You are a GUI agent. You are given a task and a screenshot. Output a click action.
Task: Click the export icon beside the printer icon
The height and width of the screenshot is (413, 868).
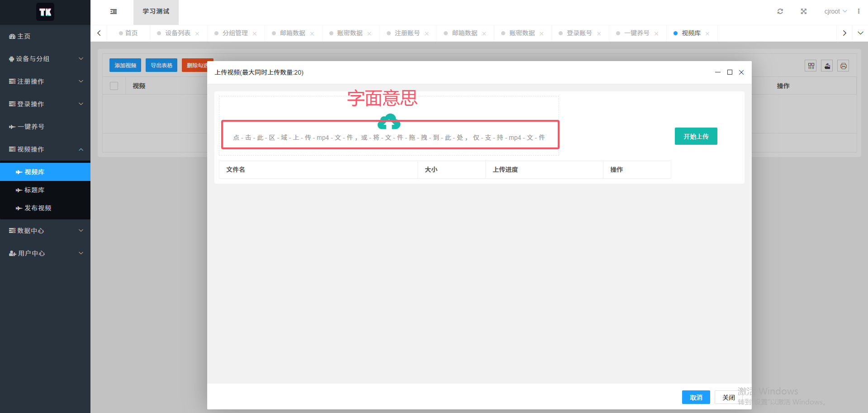coord(827,66)
